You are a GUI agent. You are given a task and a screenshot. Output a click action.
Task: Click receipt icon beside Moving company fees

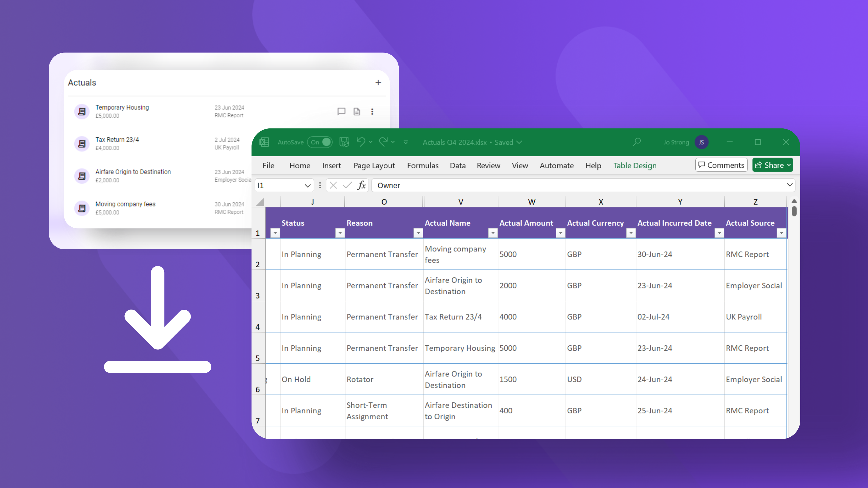[x=82, y=208]
